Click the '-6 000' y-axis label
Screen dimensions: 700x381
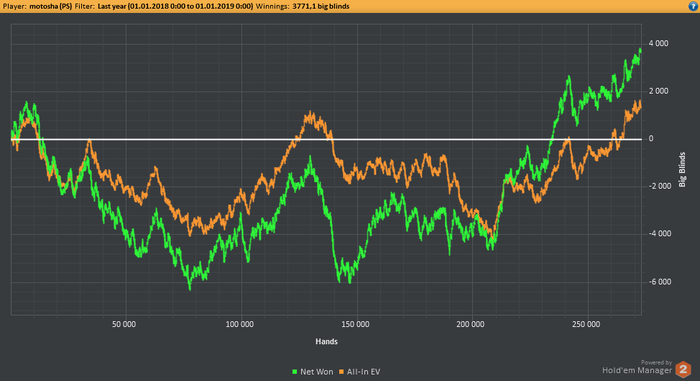(x=659, y=282)
